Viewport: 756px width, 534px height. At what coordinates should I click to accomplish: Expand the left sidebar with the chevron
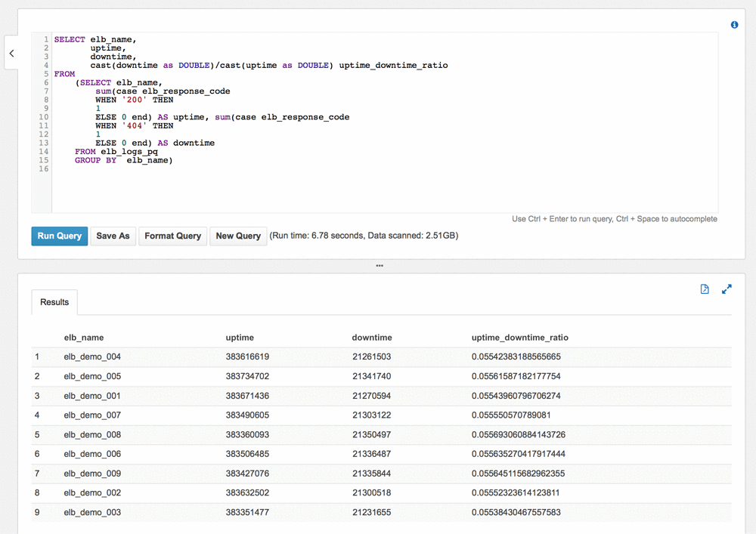[11, 53]
